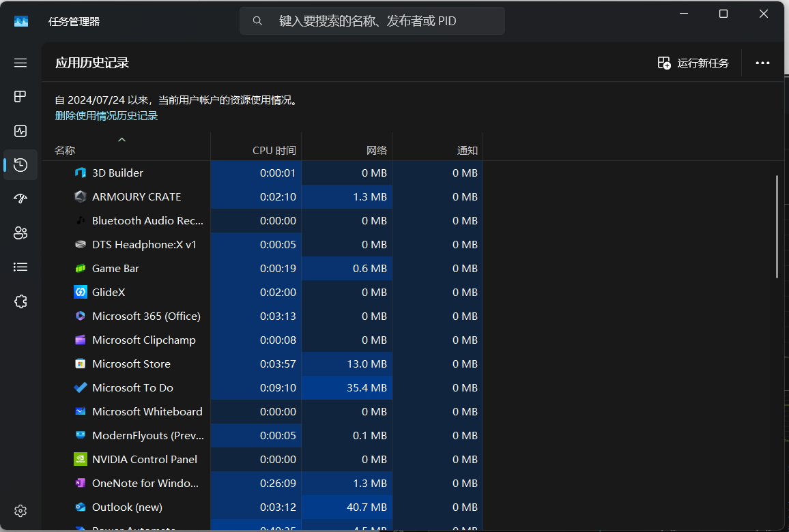Click the OneNote for Windows icon
This screenshot has height=532, width=789.
point(81,483)
